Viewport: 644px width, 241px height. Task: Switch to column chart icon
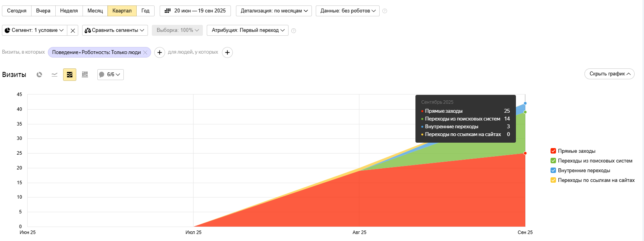[85, 75]
